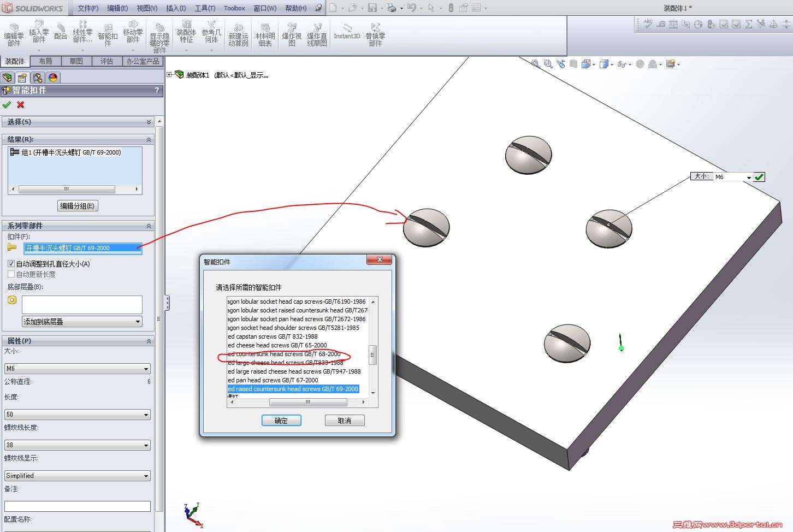
Task: Select 'countersunk head screws GB/T 68-2000' in list
Action: (x=298, y=354)
